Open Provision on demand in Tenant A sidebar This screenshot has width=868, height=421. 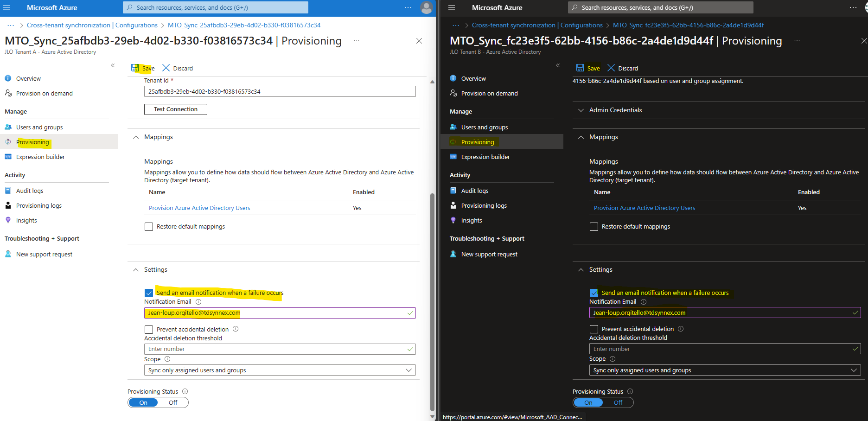pyautogui.click(x=45, y=93)
